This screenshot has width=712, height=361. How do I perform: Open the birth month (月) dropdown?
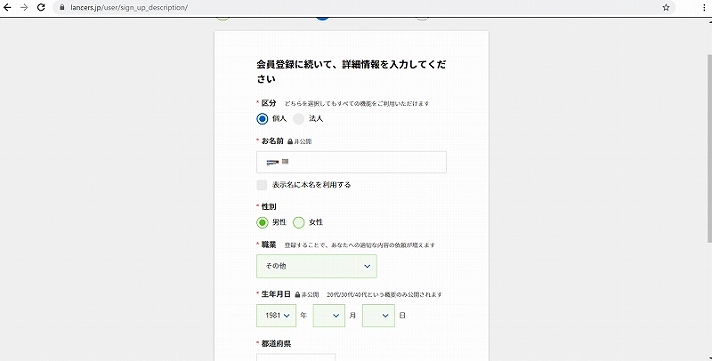(x=329, y=316)
